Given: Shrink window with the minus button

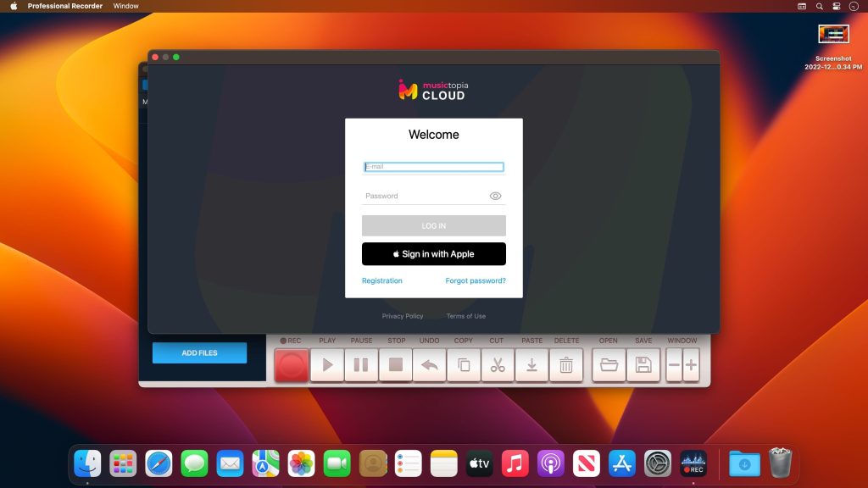Looking at the screenshot, I should 675,365.
